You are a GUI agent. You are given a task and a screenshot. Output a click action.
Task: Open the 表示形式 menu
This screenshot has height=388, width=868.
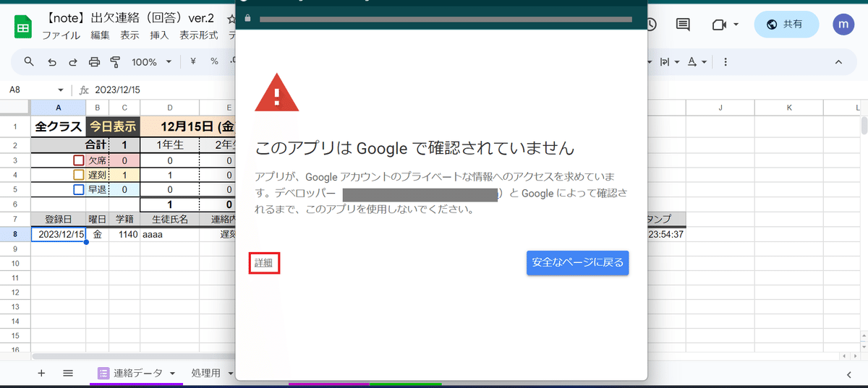[199, 35]
